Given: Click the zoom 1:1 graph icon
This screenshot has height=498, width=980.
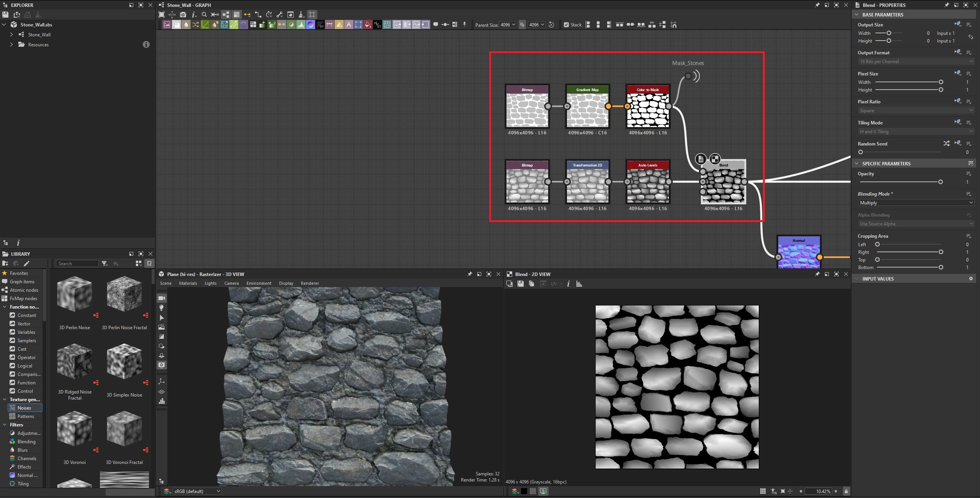Looking at the screenshot, I should click(x=172, y=15).
